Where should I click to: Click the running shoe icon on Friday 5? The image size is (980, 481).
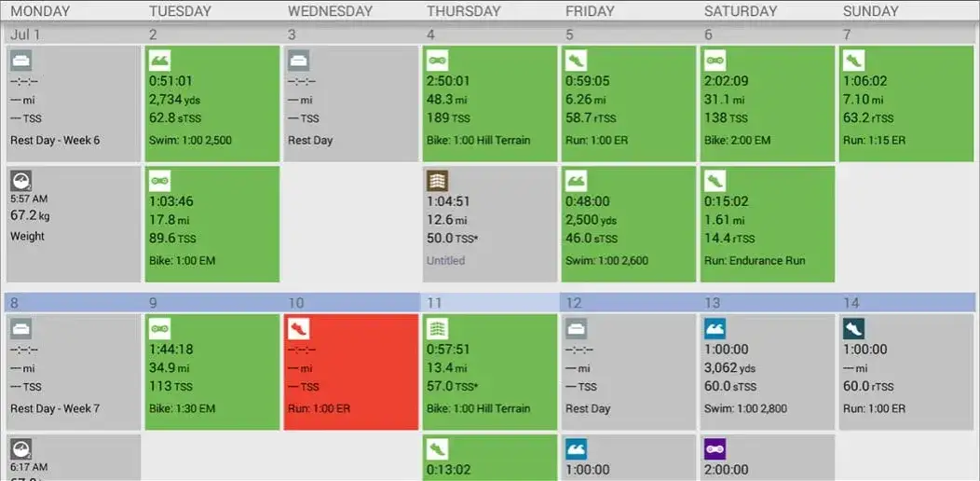pos(576,62)
